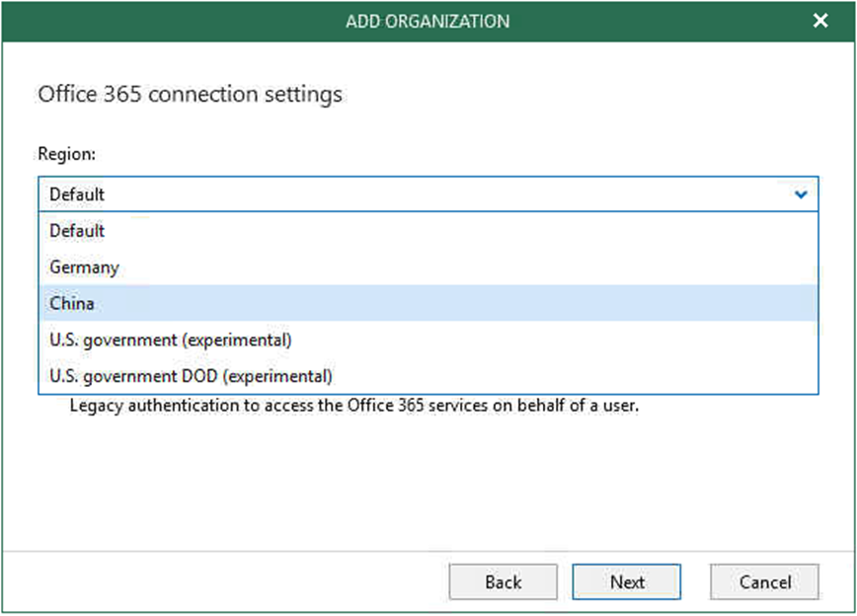This screenshot has width=857, height=616.
Task: Cancel the organization wizard
Action: (764, 582)
